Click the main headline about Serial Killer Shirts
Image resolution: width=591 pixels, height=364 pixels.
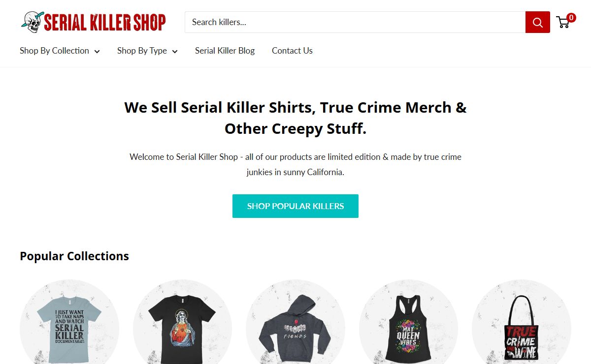pos(295,118)
